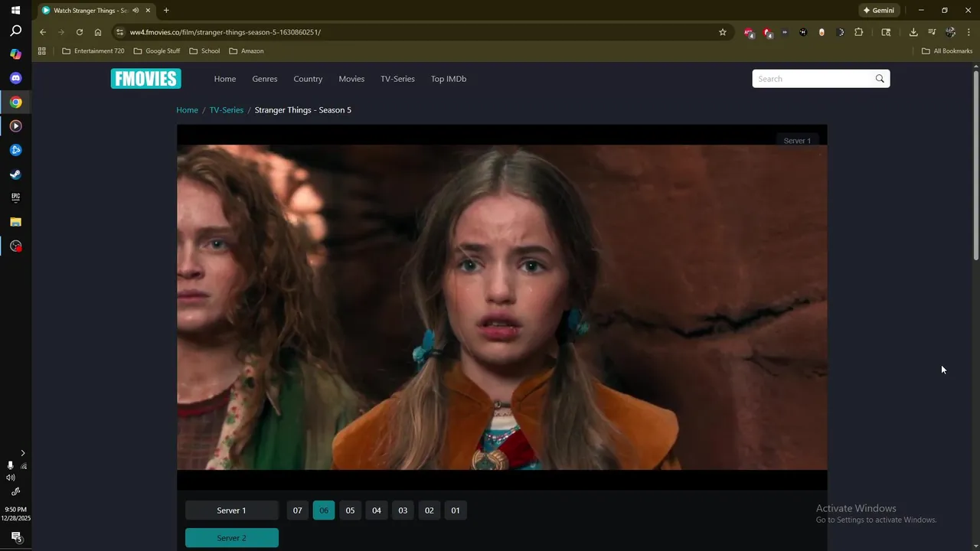Image resolution: width=980 pixels, height=551 pixels.
Task: Open the Google Stuff bookmark folder
Action: tap(157, 51)
